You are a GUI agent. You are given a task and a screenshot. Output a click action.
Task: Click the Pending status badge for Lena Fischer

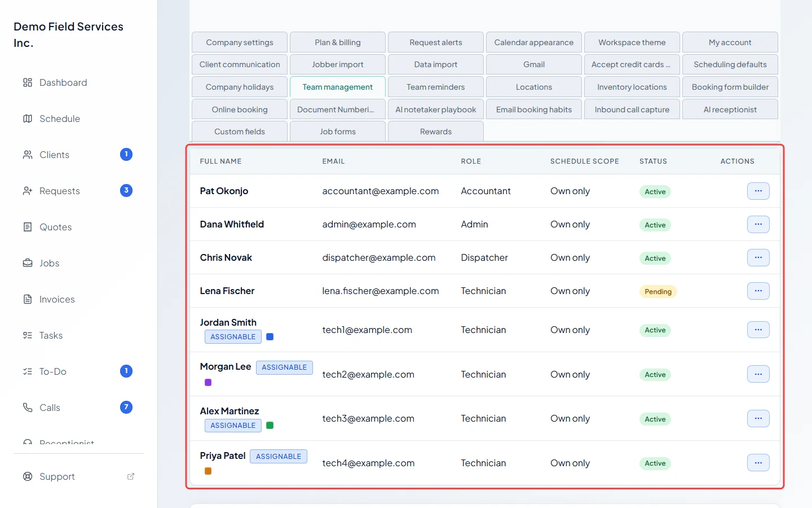click(x=658, y=292)
